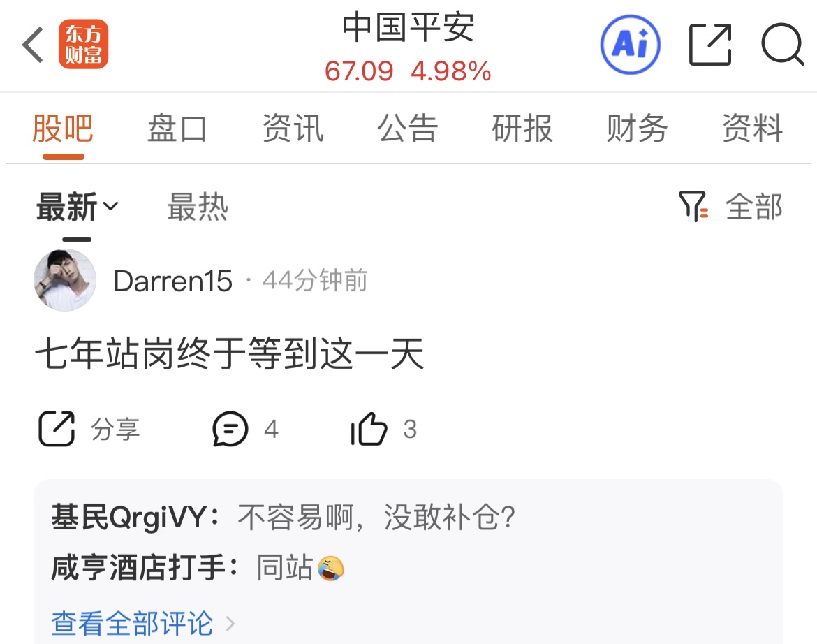Tap the share/export icon in header
Screen dimensions: 817x644
coord(709,45)
